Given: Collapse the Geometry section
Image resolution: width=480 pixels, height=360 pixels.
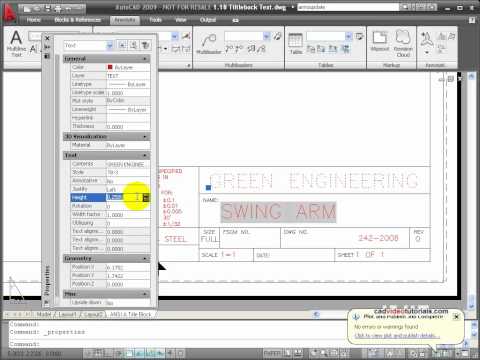Looking at the screenshot, I should [145, 258].
